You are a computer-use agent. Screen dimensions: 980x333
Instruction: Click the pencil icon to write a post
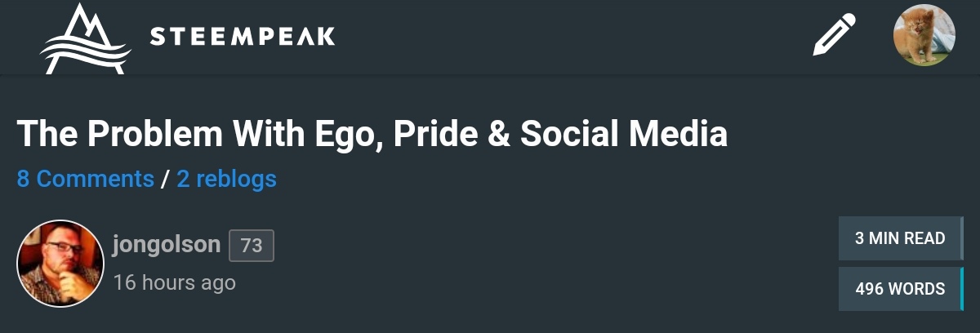[835, 35]
